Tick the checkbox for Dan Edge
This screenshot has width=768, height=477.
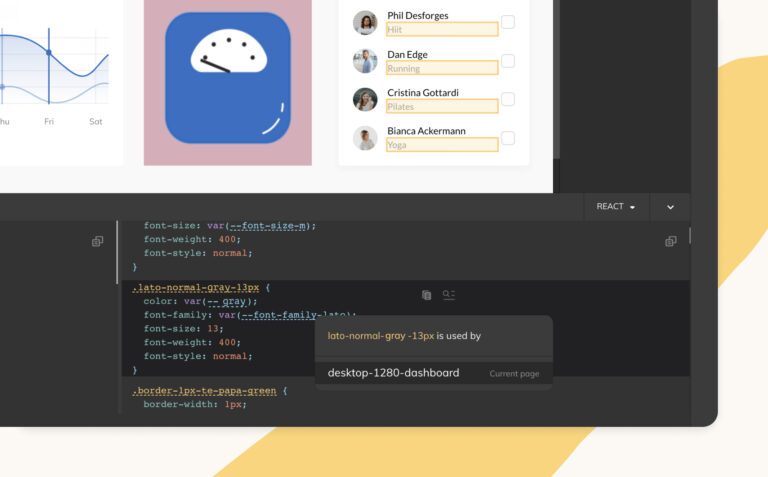pos(508,61)
